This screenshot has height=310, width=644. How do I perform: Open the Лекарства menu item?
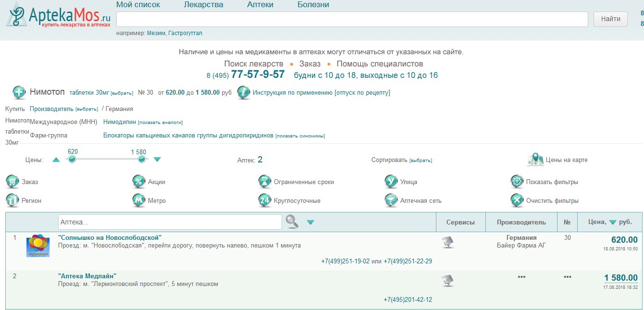pos(204,5)
